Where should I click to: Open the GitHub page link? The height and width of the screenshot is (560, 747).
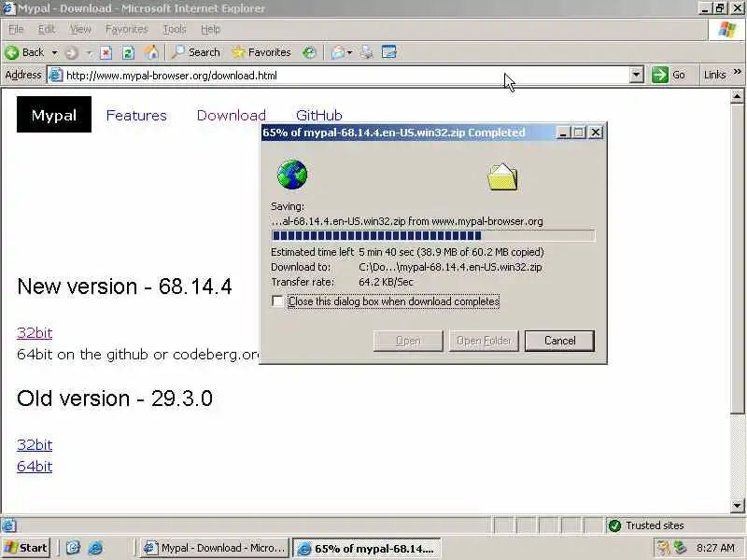click(318, 115)
